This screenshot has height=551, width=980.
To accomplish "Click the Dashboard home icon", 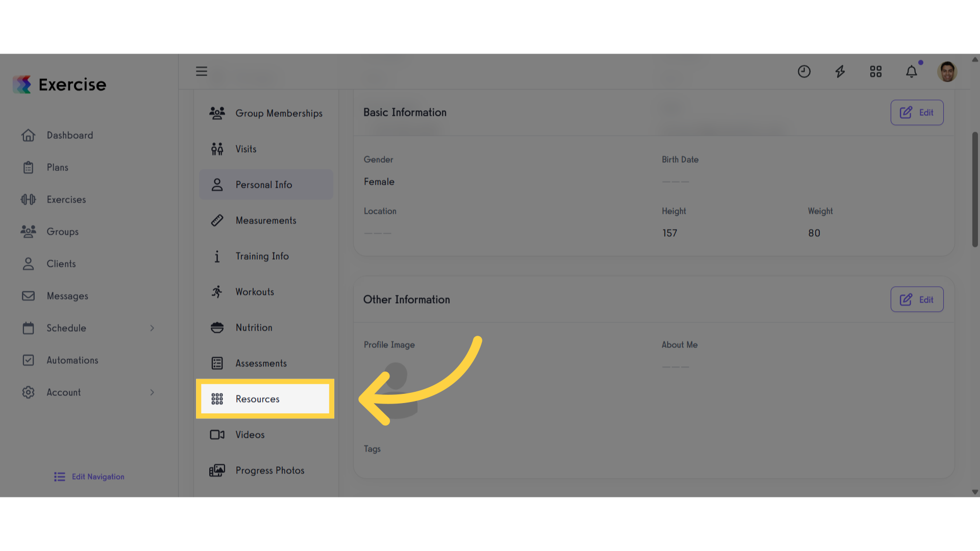I will pos(29,135).
